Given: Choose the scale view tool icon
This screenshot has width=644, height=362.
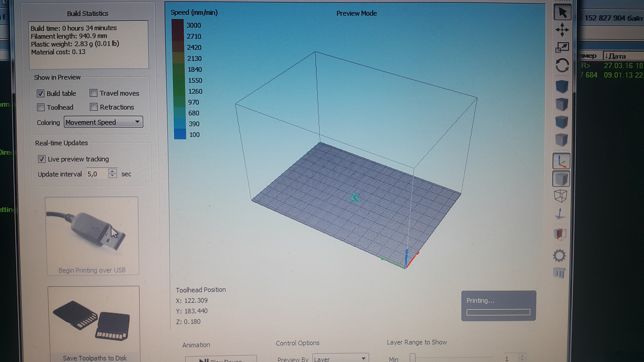Looking at the screenshot, I should [x=562, y=47].
